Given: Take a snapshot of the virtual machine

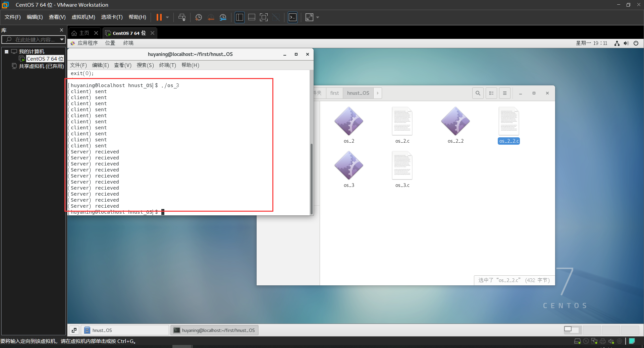Looking at the screenshot, I should click(199, 17).
